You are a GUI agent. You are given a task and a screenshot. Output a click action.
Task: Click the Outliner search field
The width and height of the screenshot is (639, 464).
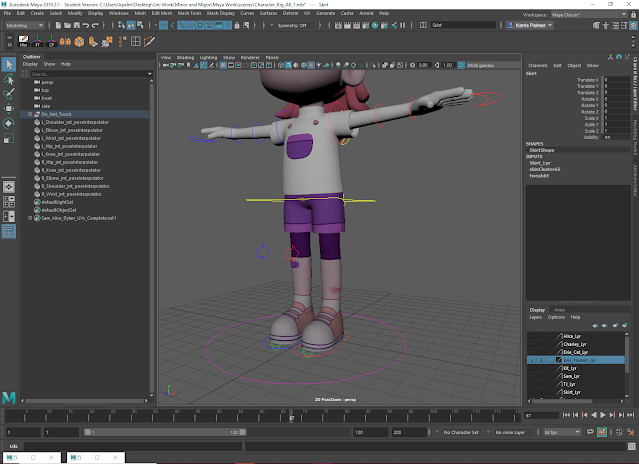pos(91,74)
